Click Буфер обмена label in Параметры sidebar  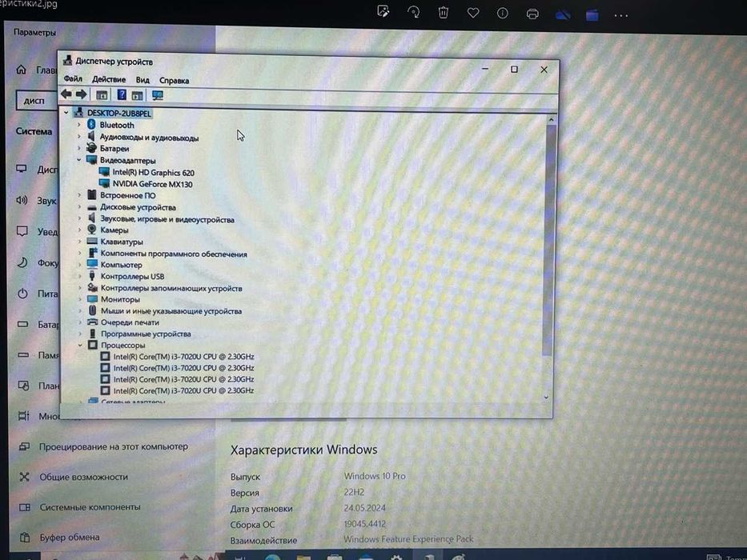click(70, 537)
